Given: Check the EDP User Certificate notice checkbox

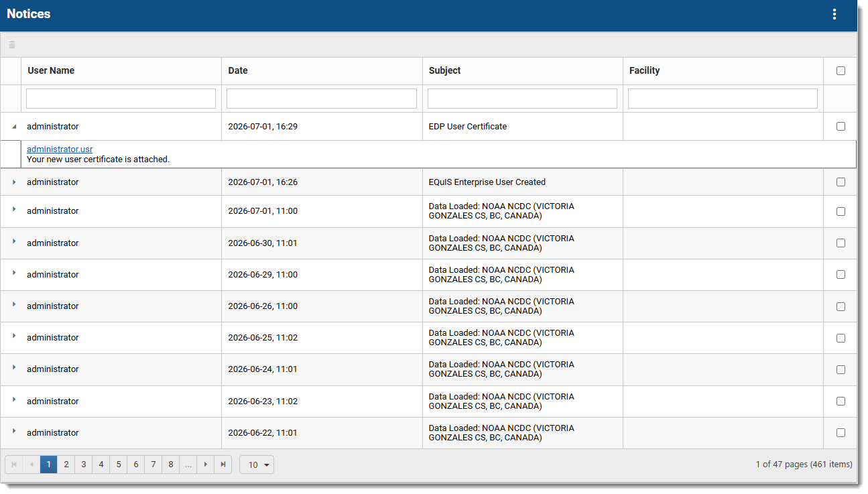Looking at the screenshot, I should click(841, 127).
